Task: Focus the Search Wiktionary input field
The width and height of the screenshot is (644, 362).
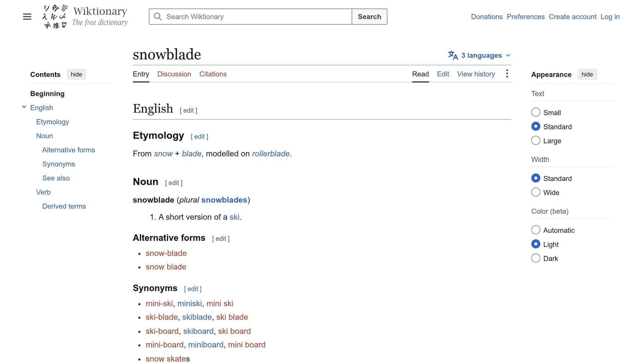Action: (x=250, y=17)
